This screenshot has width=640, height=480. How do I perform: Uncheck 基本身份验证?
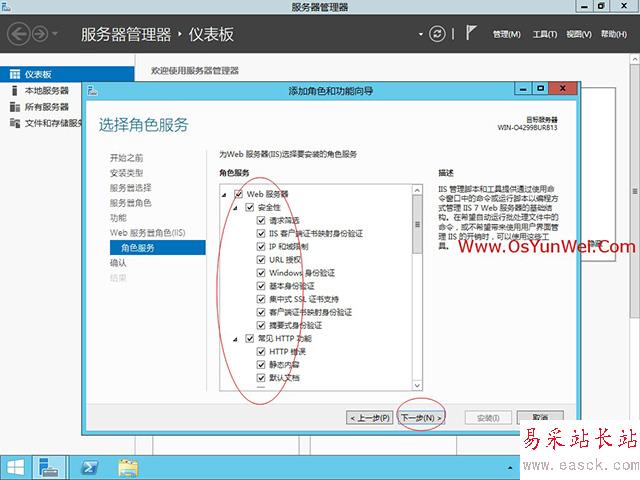coord(261,286)
